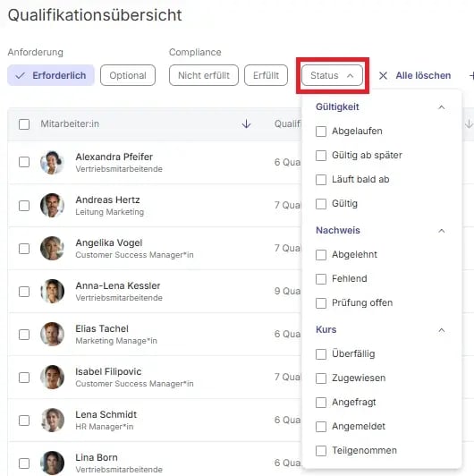The image size is (474, 476).
Task: Open Lena Schmidt's avatar
Action: [52, 421]
